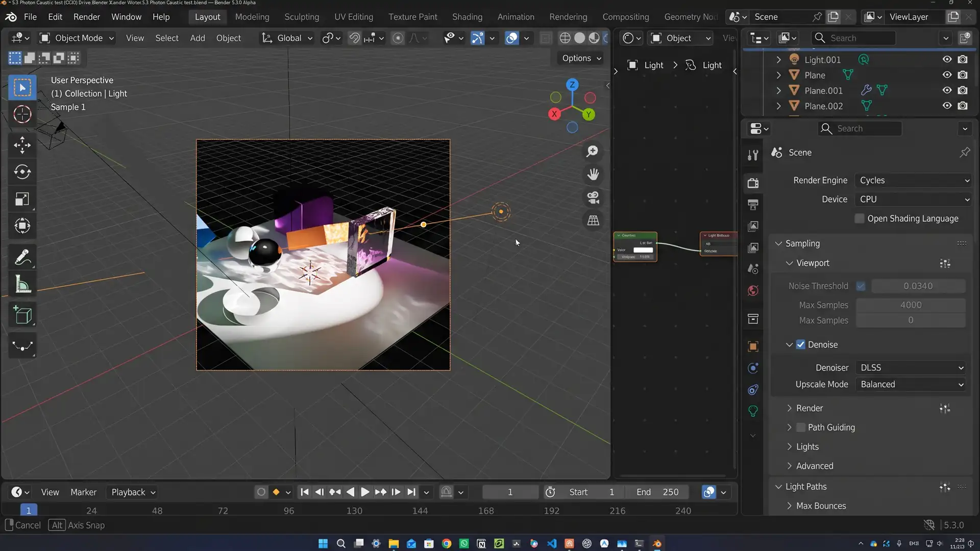Select the Add Cube tool
Viewport: 980px width, 551px height.
[x=22, y=315]
